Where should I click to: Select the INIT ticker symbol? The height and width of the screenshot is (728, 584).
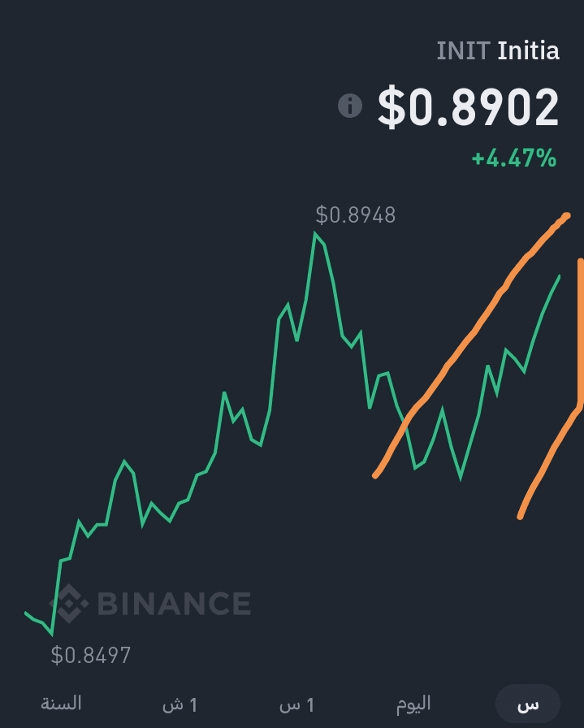pyautogui.click(x=463, y=50)
